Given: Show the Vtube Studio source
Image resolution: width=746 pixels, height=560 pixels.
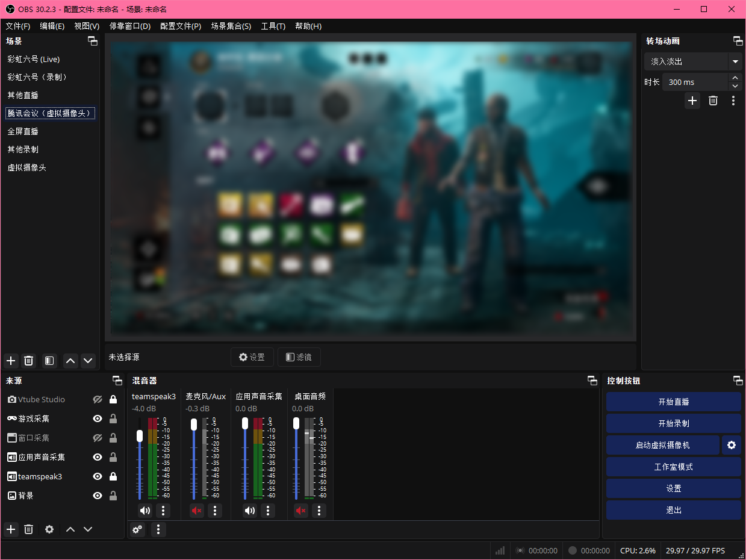Looking at the screenshot, I should (97, 399).
